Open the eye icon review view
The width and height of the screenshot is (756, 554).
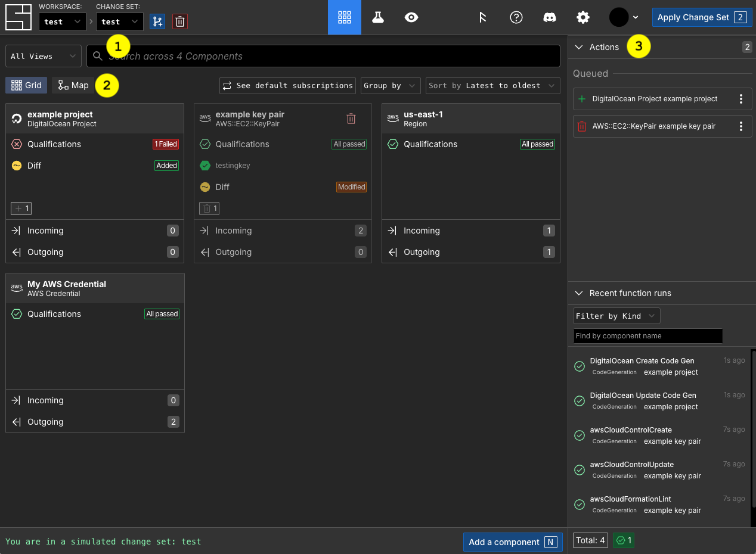[411, 17]
